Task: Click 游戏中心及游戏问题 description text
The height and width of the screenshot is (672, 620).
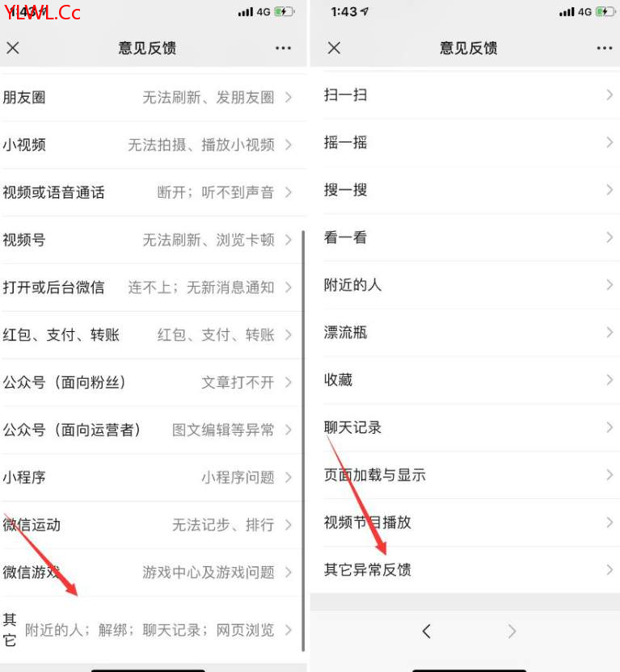Action: point(209,573)
